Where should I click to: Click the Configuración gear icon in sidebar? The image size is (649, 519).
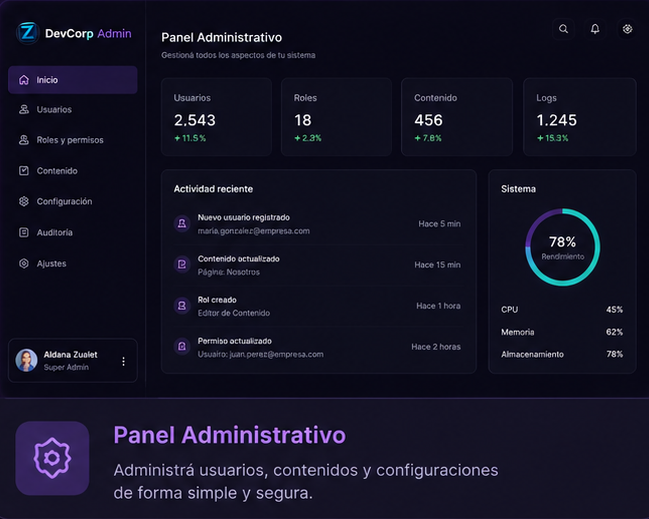(24, 201)
